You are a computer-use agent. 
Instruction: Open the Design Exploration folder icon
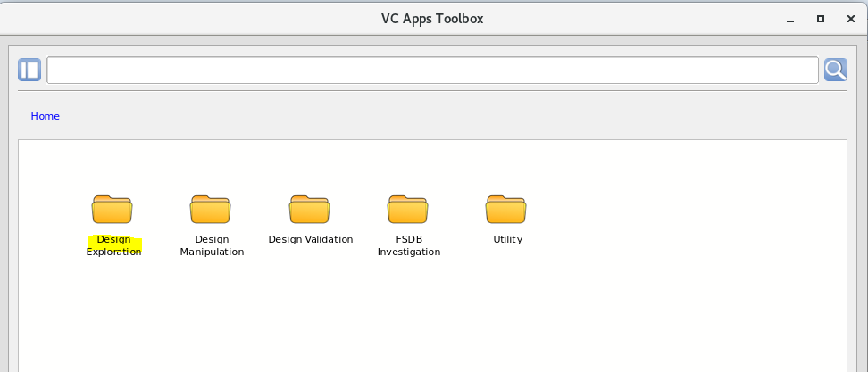click(113, 210)
